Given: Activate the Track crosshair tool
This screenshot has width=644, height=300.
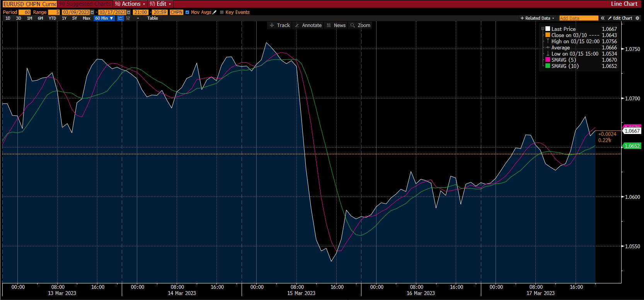Looking at the screenshot, I should tap(280, 25).
